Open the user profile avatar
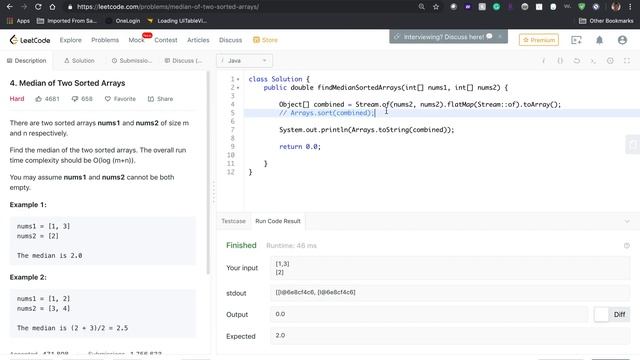The height and width of the screenshot is (360, 640). 622,40
